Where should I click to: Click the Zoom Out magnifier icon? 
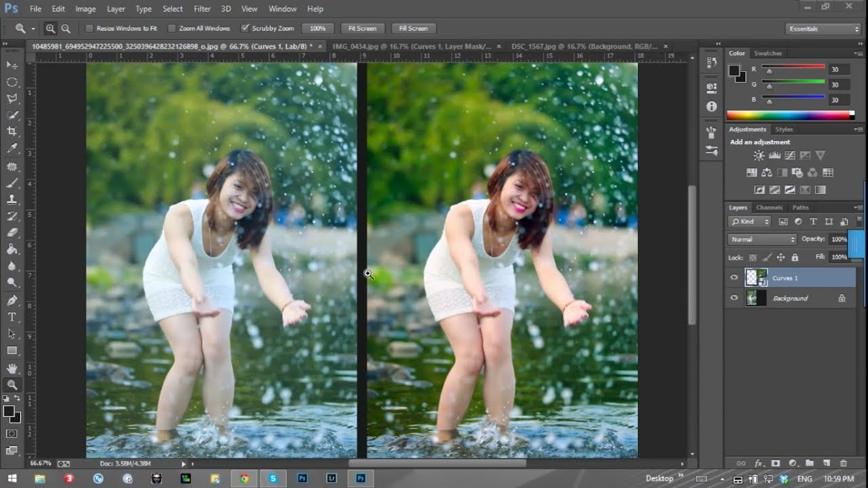pos(66,28)
